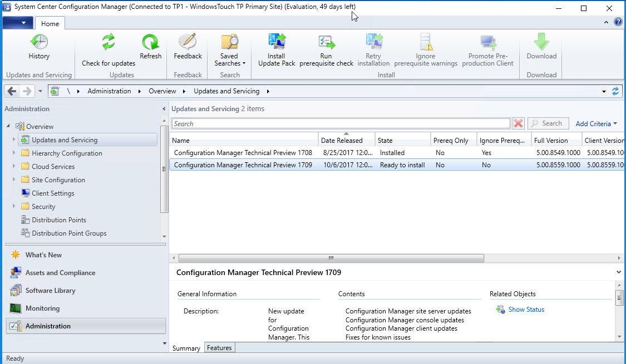Click the Search input field
The width and height of the screenshot is (626, 364).
click(x=341, y=123)
